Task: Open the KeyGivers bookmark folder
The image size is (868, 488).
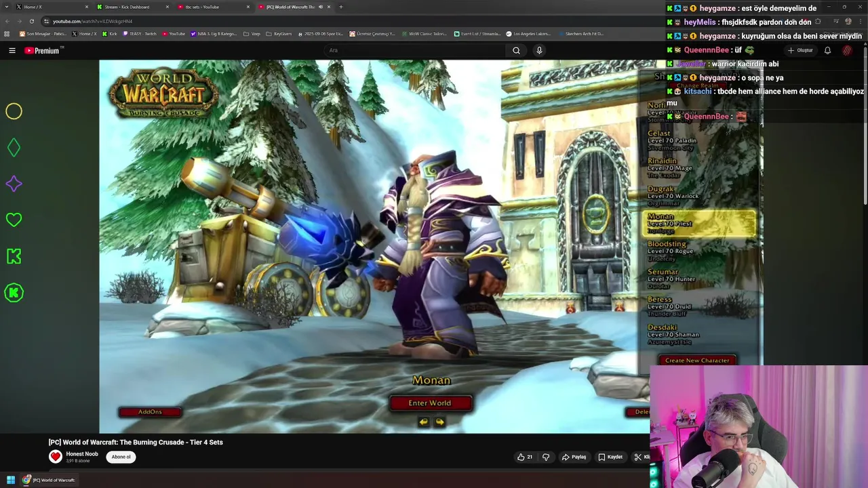Action: (x=279, y=33)
